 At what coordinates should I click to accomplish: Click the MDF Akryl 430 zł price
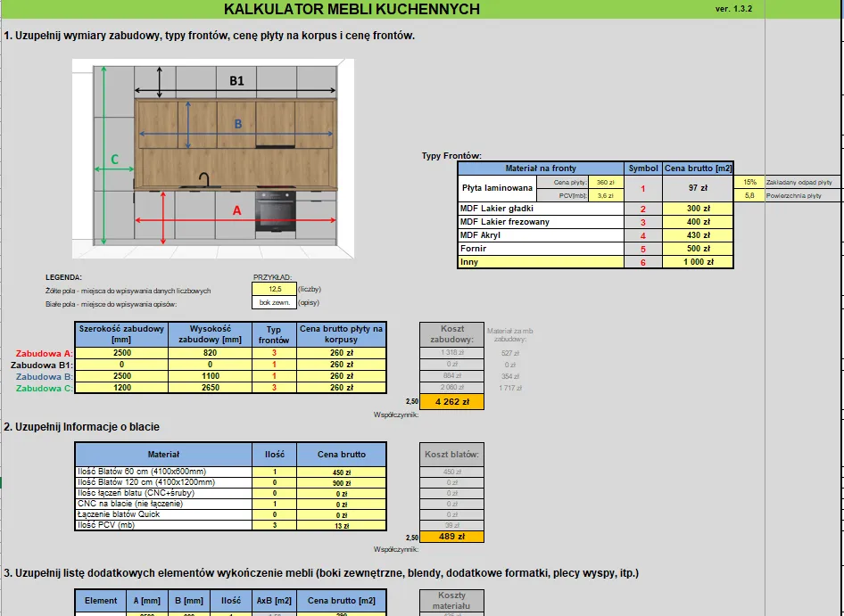coord(698,235)
